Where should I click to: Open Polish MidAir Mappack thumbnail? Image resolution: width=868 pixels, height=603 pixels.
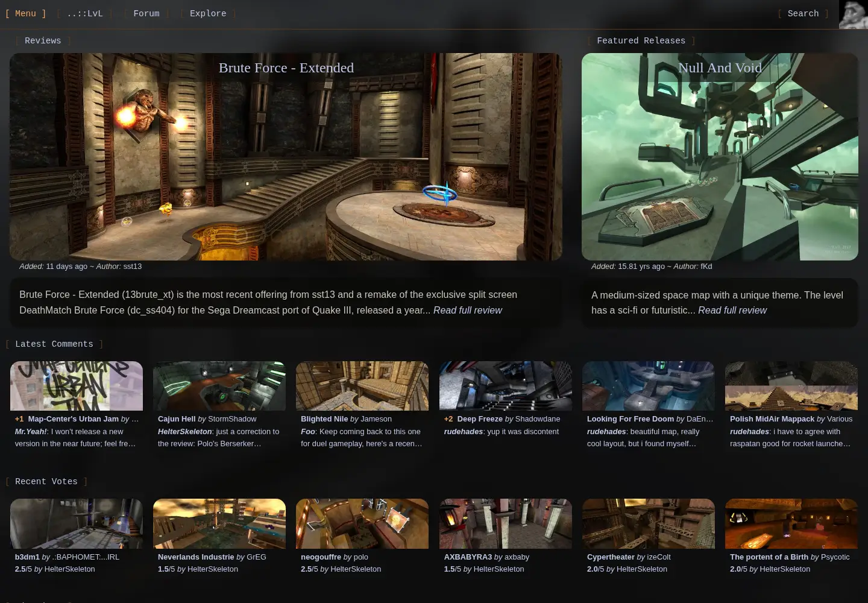(791, 386)
